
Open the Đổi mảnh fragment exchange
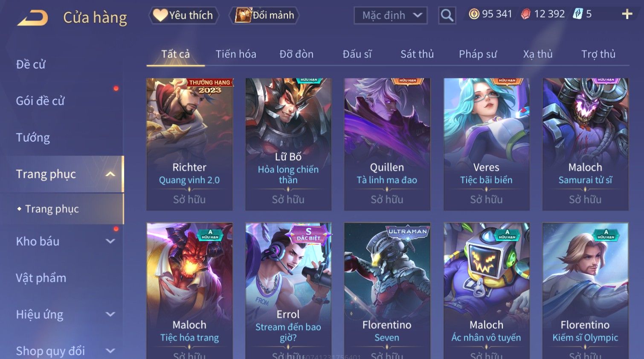(x=264, y=15)
